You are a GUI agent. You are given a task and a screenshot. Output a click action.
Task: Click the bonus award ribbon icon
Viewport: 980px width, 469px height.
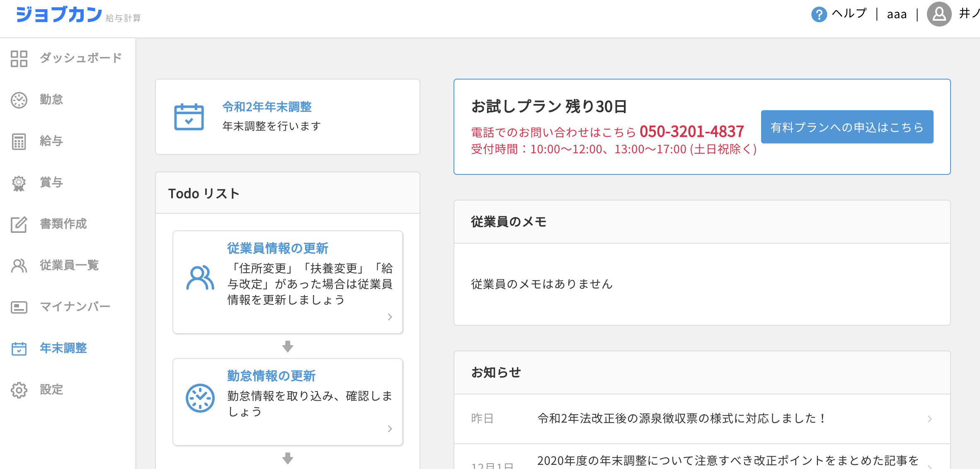pos(19,183)
